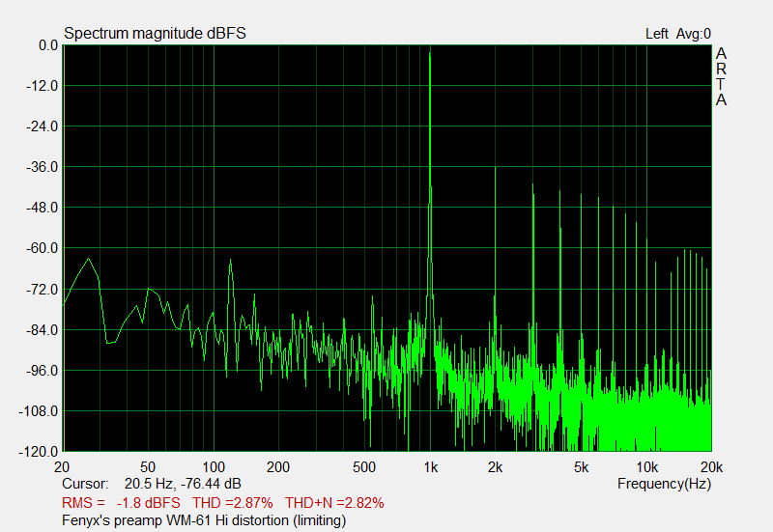Viewport: 773px width, 532px height.
Task: Click the -12.0 dB axis label
Action: click(42, 86)
